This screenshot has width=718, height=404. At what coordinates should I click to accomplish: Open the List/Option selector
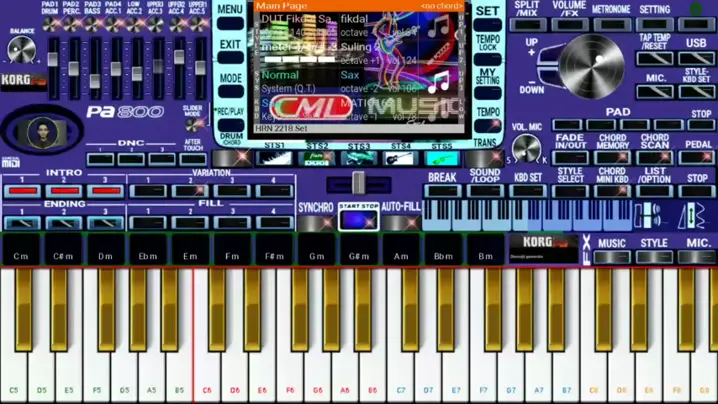click(x=655, y=185)
